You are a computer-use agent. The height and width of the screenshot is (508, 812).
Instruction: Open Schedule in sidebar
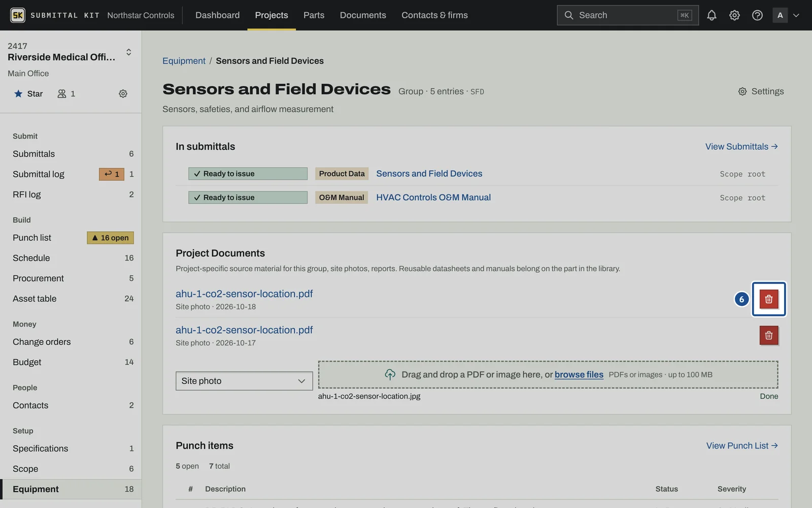[x=71, y=258]
